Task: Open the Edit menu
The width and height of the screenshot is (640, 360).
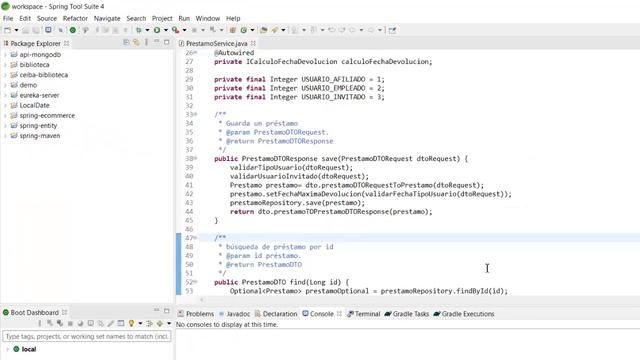Action: tap(25, 18)
